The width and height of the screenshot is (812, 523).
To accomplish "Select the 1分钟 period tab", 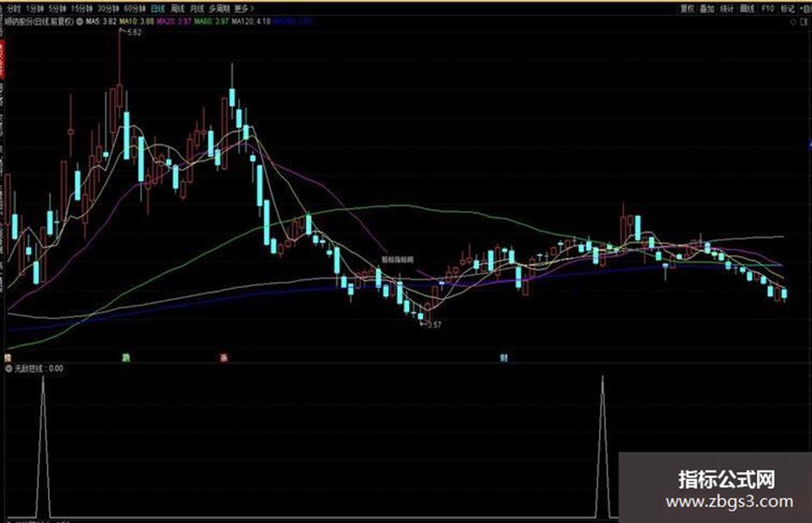I will 35,9.
